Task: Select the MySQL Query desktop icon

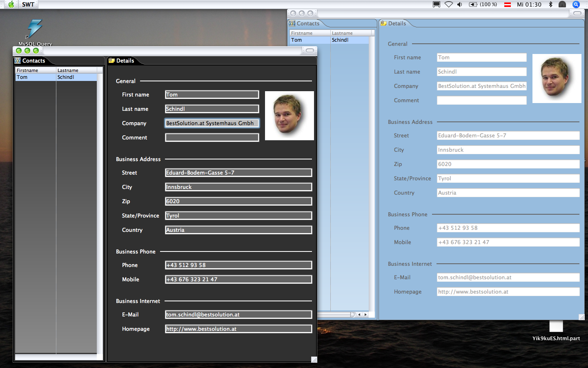Action: point(35,33)
